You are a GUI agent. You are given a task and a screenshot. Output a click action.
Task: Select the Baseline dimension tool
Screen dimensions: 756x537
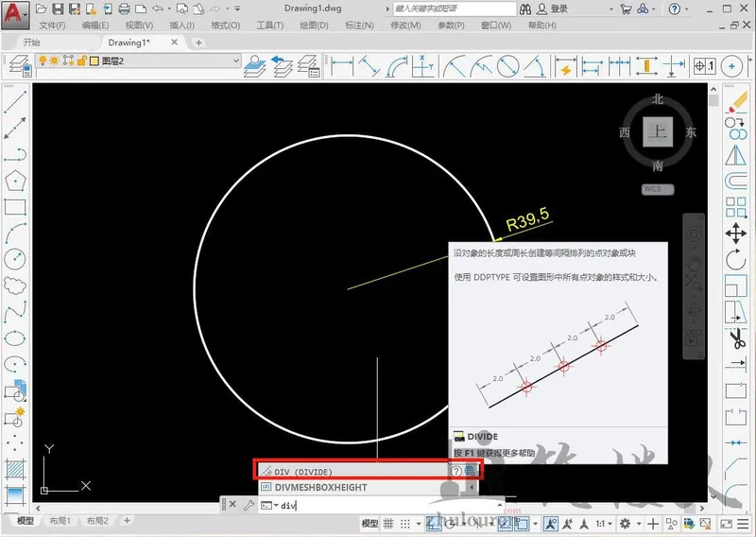pos(593,66)
